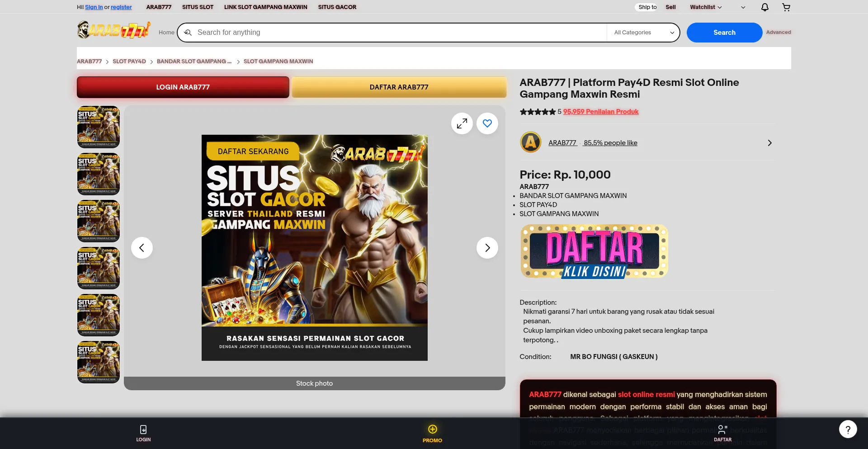Viewport: 868px width, 449px height.
Task: Click the ARAB777 logo in header
Action: 113,30
